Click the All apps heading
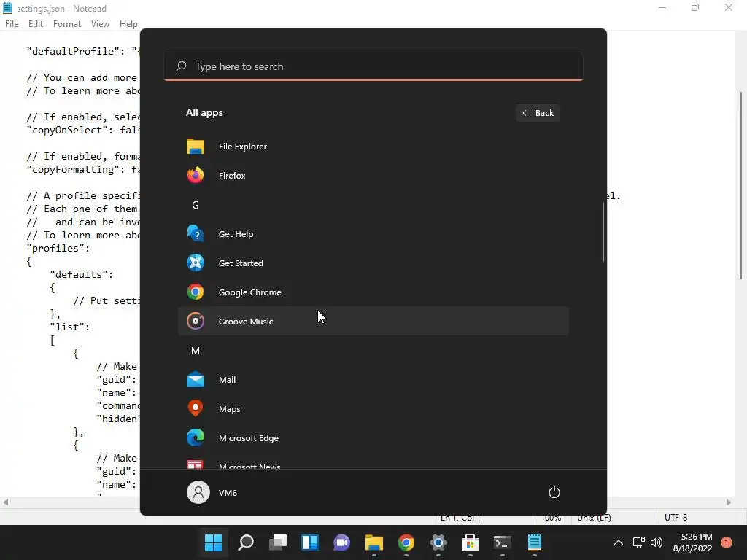This screenshot has height=560, width=747. (204, 113)
